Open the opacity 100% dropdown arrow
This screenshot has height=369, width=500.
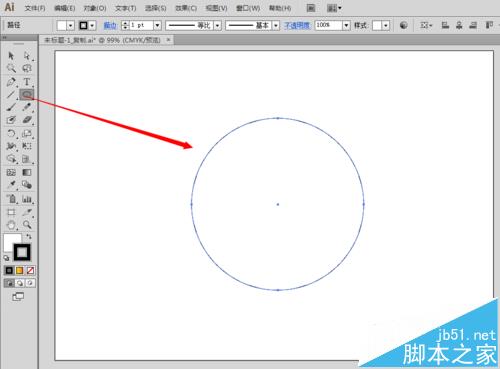point(346,25)
